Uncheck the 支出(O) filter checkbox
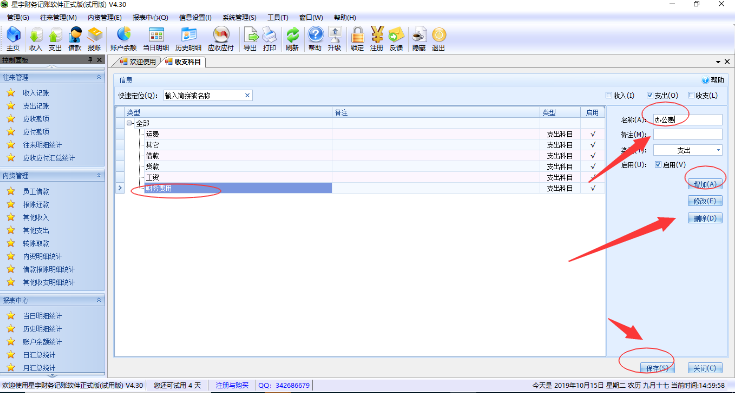736x393 pixels. [x=650, y=95]
